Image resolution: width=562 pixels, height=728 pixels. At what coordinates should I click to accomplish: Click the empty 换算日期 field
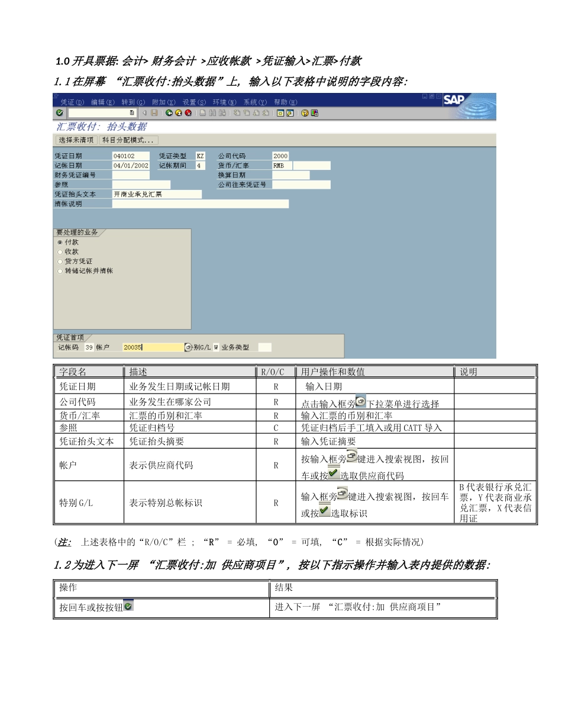pos(290,175)
